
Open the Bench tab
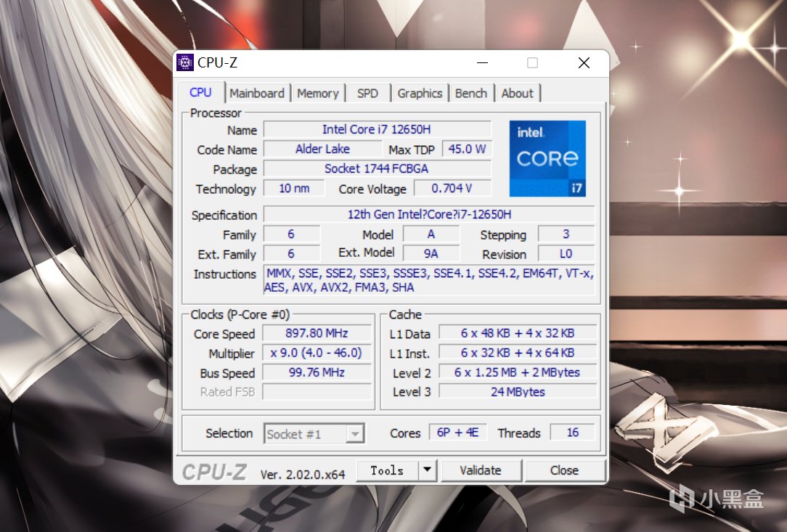click(x=470, y=94)
